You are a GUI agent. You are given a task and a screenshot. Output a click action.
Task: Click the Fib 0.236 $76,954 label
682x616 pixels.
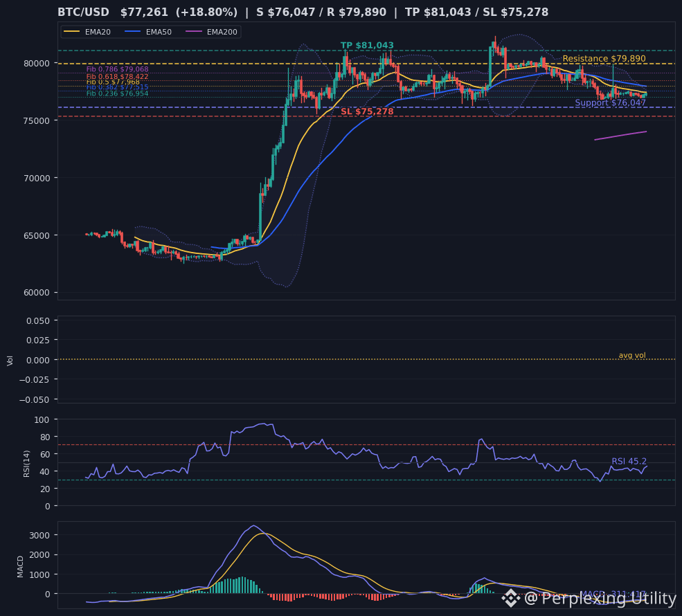point(118,93)
